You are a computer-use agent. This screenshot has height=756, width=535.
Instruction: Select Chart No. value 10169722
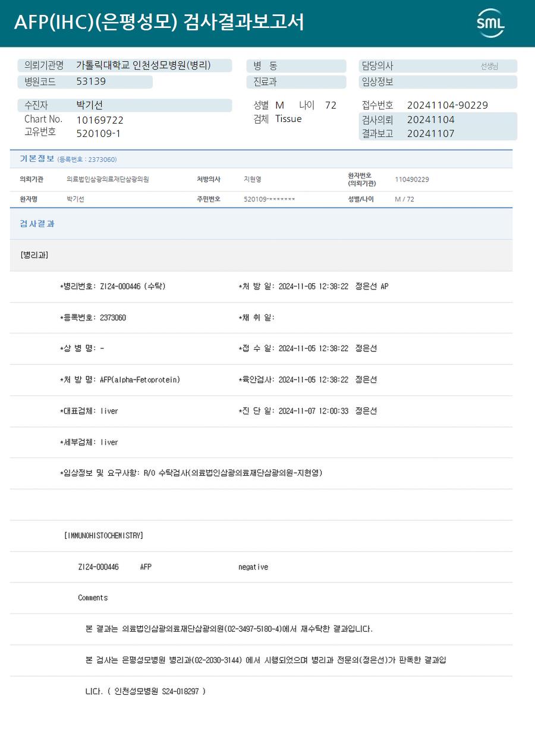(100, 120)
